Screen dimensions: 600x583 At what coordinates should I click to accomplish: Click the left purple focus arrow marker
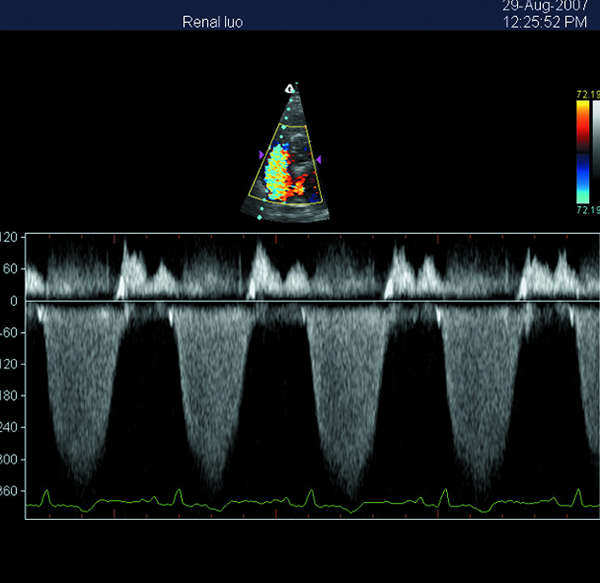(x=261, y=155)
